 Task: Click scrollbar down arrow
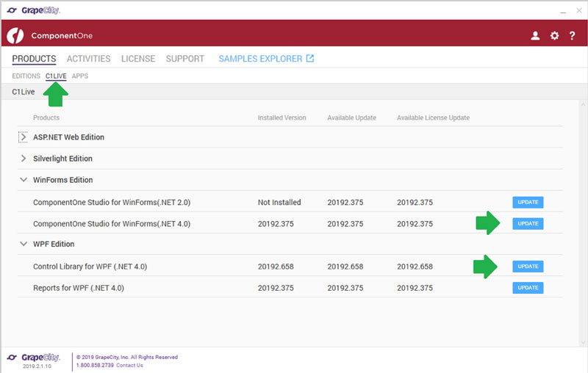tap(583, 342)
